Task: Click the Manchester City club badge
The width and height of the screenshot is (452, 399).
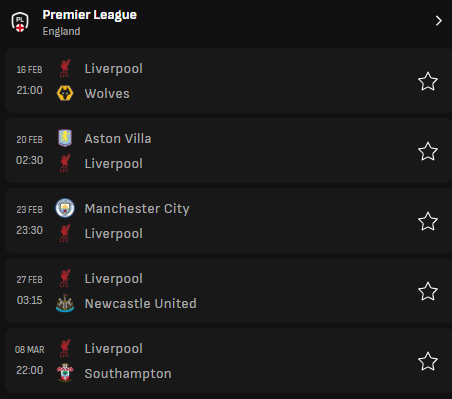Action: pyautogui.click(x=65, y=208)
